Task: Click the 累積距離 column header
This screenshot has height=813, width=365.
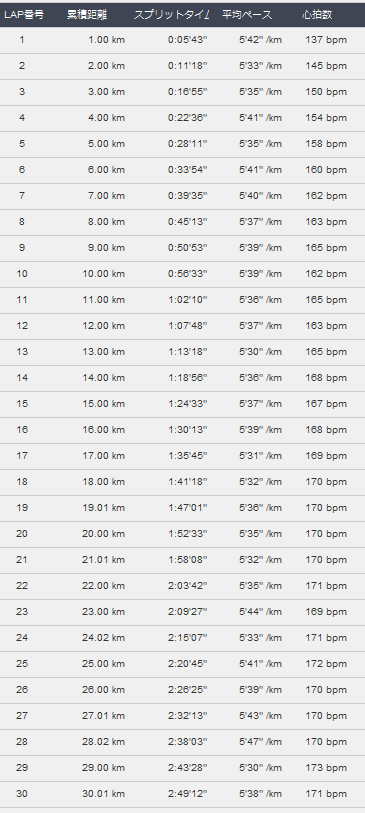Action: (87, 15)
